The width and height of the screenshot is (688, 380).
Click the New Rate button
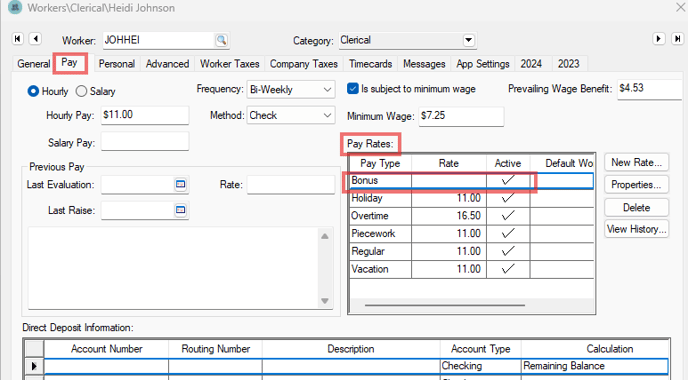[x=636, y=162]
